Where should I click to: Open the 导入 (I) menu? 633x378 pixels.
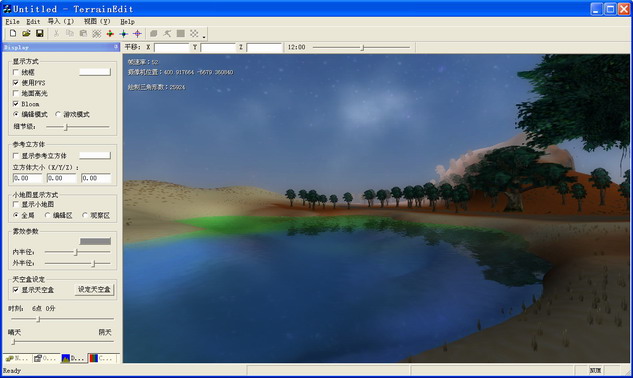(x=61, y=21)
